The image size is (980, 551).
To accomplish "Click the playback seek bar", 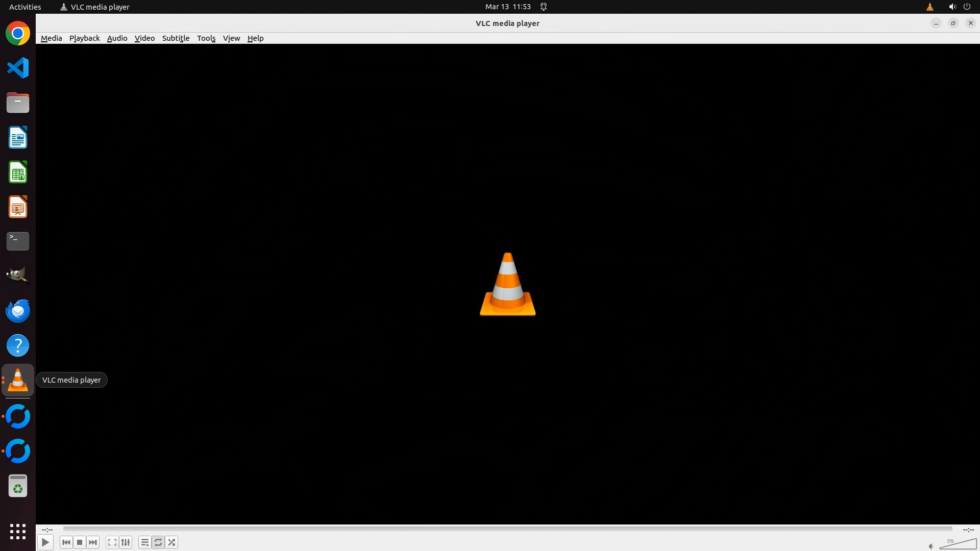I will click(507, 529).
